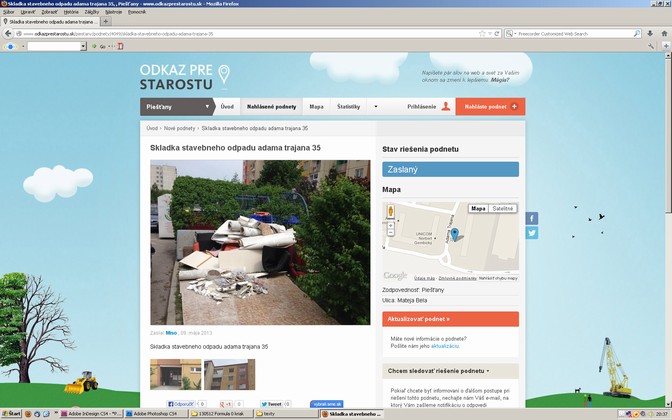The image size is (672, 420).
Task: Open the Nástroje menu
Action: (114, 12)
